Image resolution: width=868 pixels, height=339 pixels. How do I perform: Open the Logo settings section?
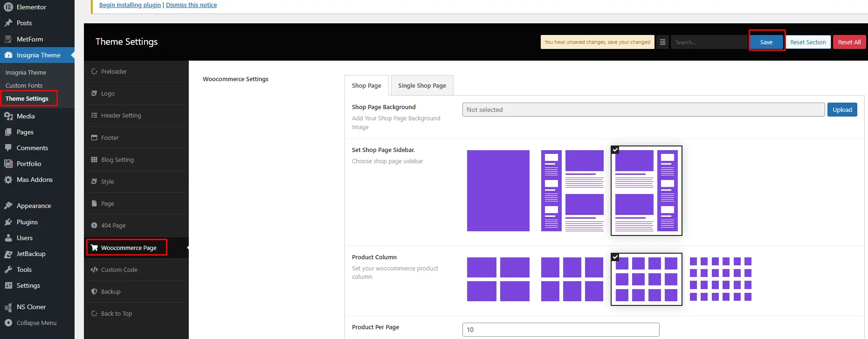click(x=137, y=93)
